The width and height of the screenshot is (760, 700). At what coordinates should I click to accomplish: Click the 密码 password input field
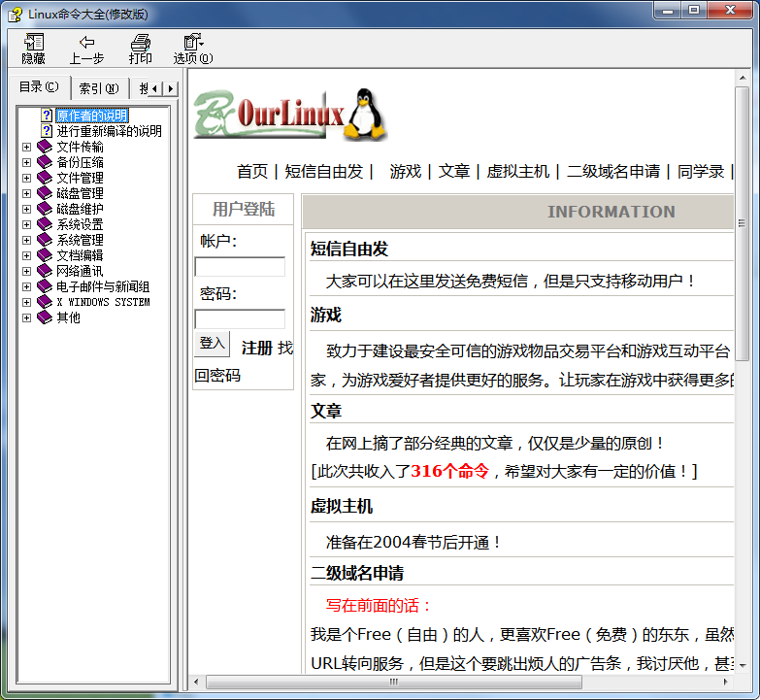pos(240,319)
